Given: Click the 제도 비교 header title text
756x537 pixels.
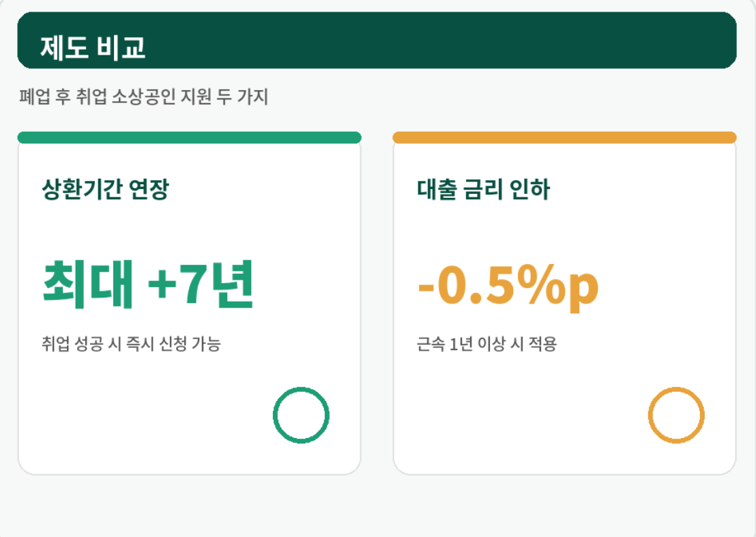Looking at the screenshot, I should (x=93, y=48).
